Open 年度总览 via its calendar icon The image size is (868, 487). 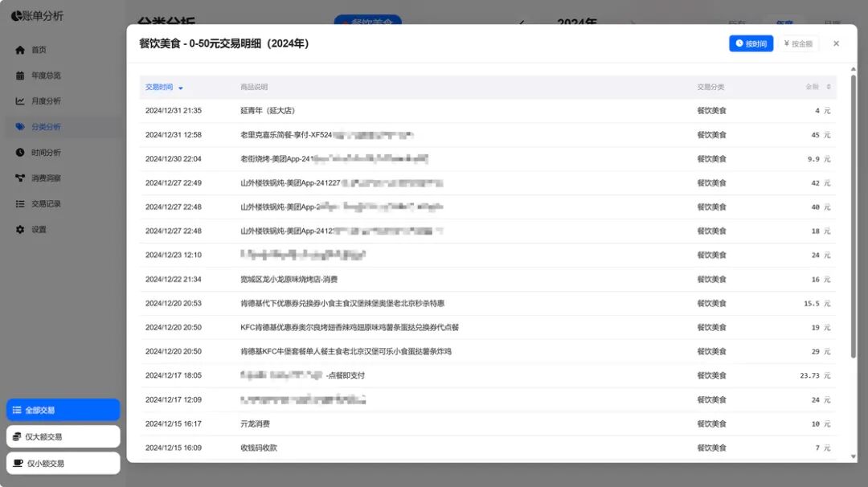pos(20,76)
